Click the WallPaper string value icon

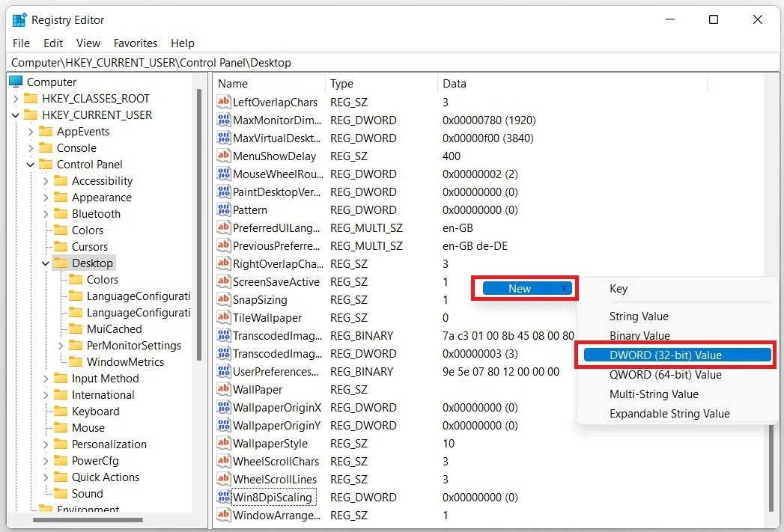pyautogui.click(x=223, y=389)
